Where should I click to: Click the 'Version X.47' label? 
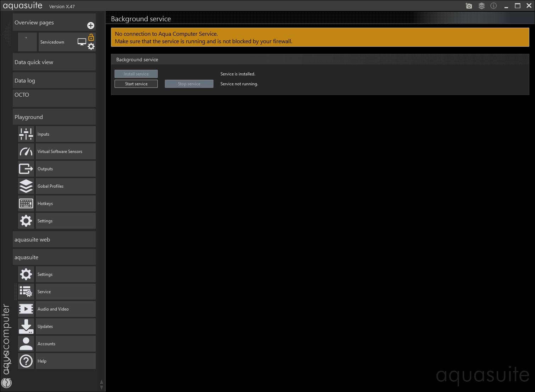[x=62, y=7]
